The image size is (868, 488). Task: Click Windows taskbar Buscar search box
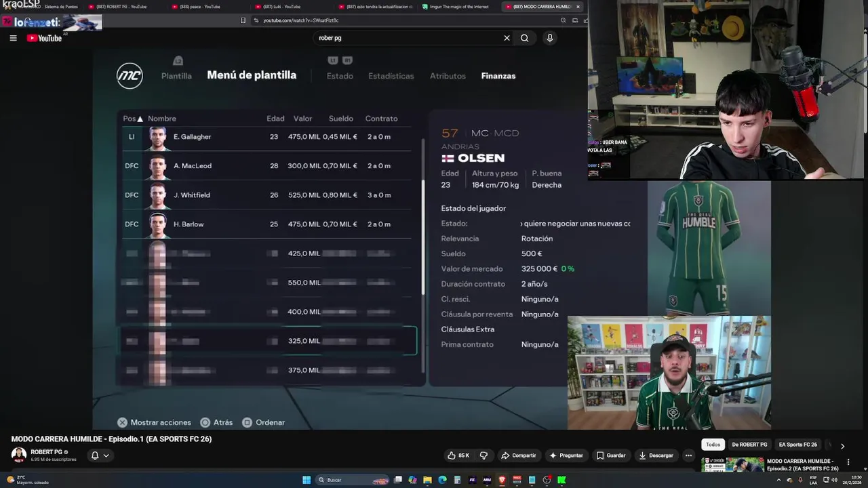click(353, 480)
